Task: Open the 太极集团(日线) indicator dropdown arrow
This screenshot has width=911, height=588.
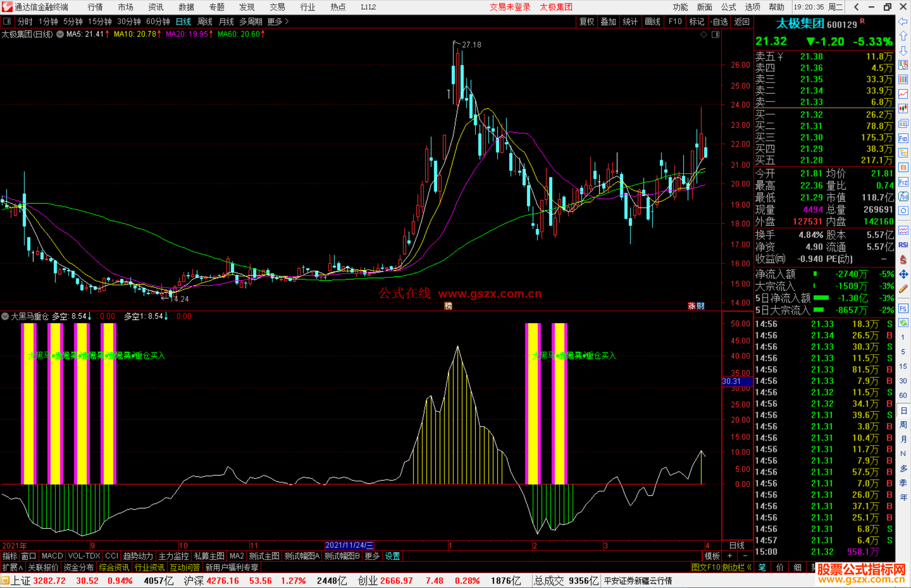Action: 60,34
